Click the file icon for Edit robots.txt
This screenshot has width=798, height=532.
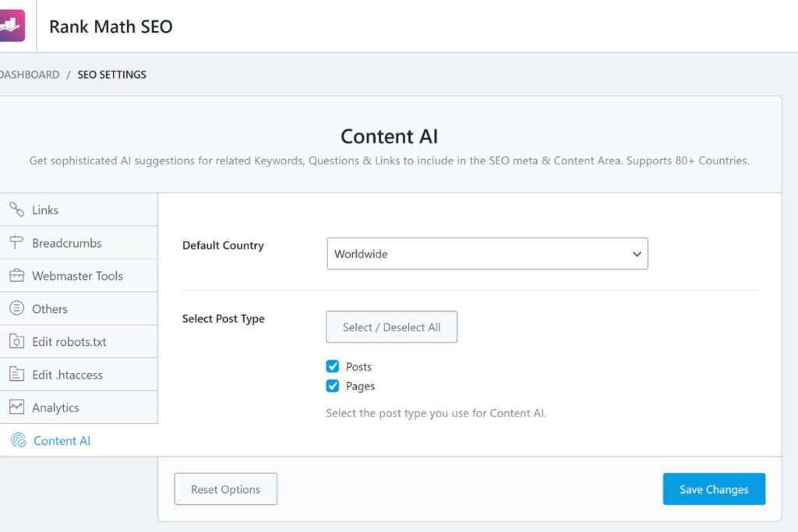(16, 341)
